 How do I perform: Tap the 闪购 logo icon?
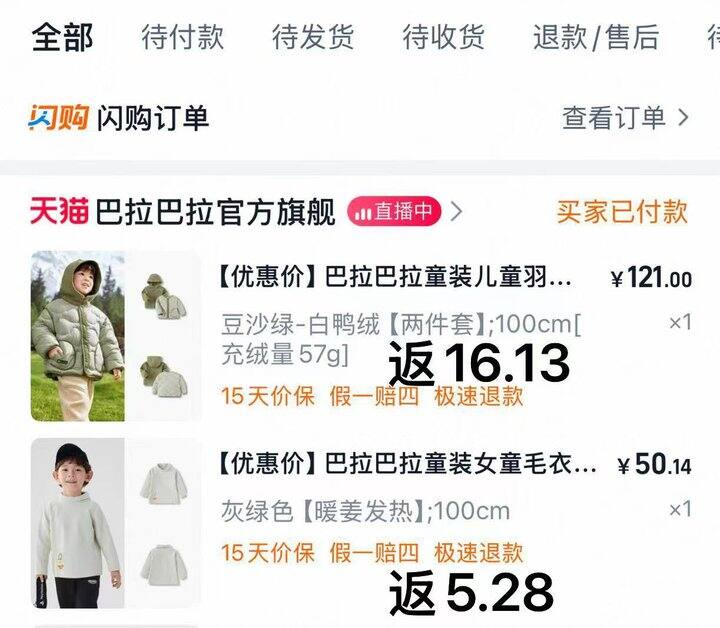[58, 118]
